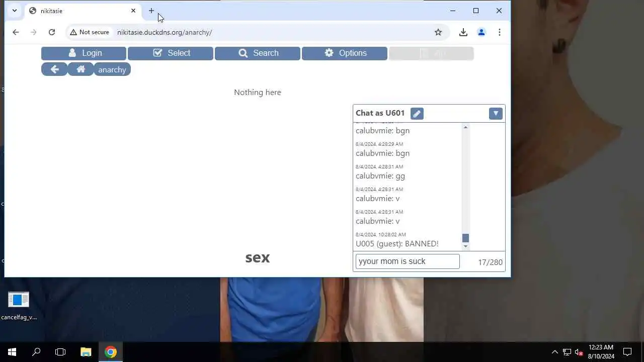Open File Explorer from taskbar
Image resolution: width=644 pixels, height=362 pixels.
tap(86, 352)
